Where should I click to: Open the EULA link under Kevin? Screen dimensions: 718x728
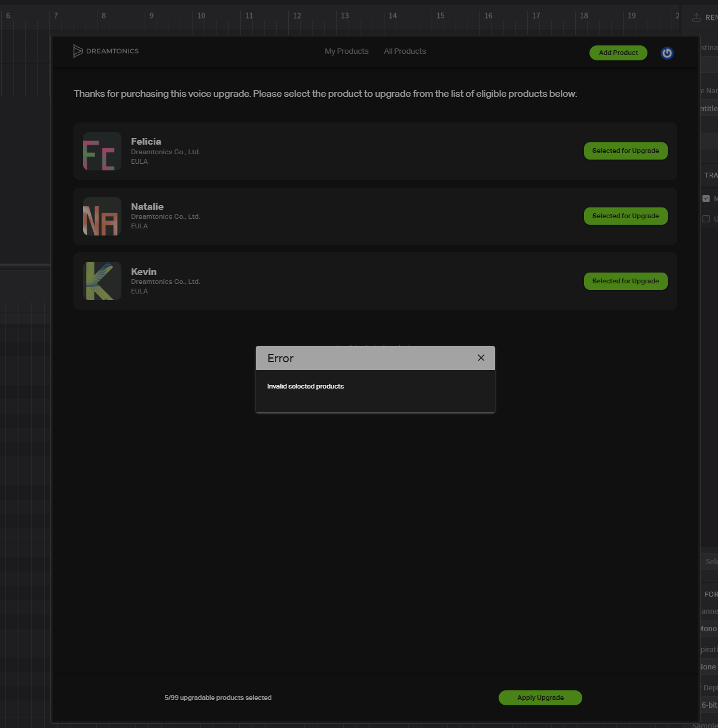coord(139,291)
